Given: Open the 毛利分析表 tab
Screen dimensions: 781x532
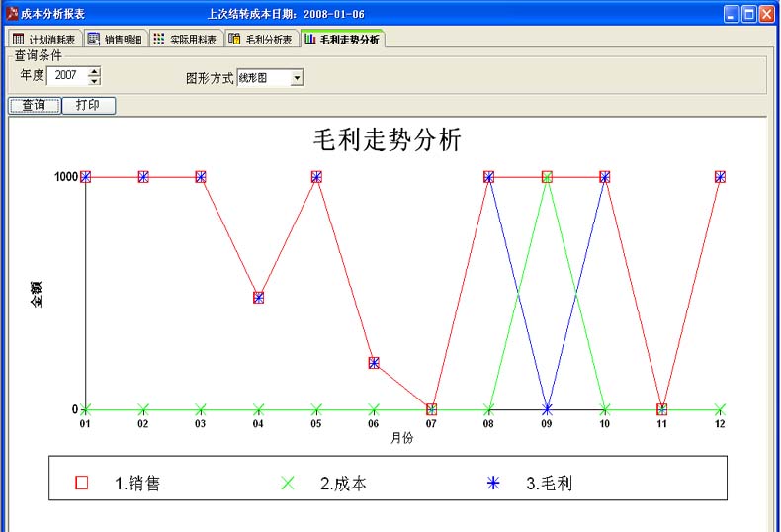Looking at the screenshot, I should click(261, 40).
